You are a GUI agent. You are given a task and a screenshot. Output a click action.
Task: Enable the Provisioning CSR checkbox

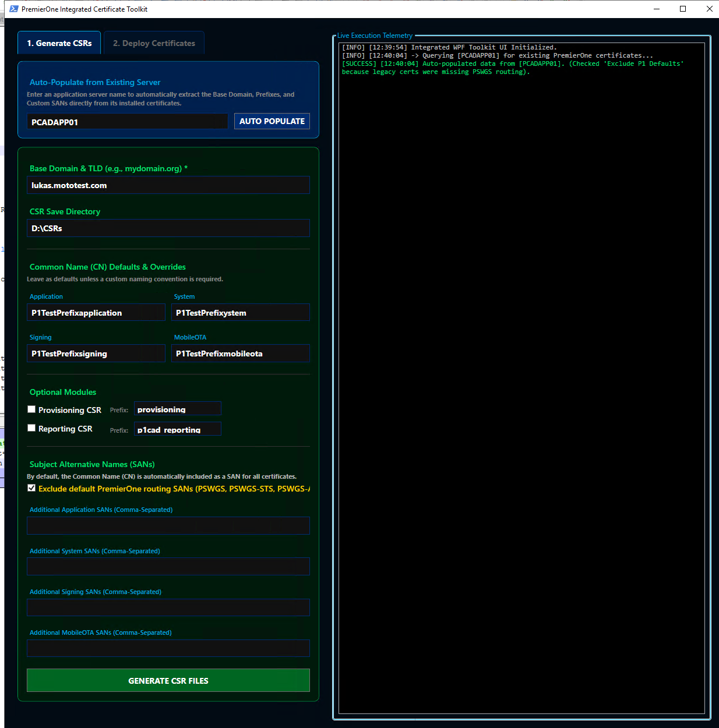click(x=31, y=409)
